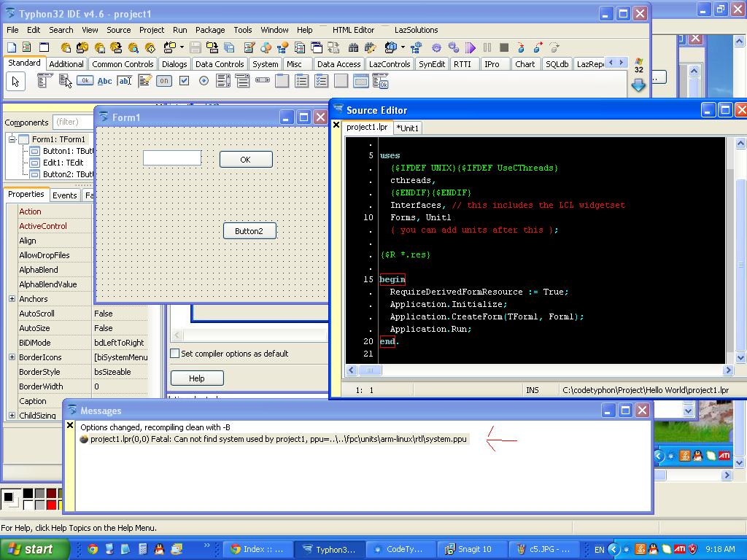This screenshot has width=747, height=560.
Task: Pick the TPopupMenu component icon
Action: click(x=65, y=82)
